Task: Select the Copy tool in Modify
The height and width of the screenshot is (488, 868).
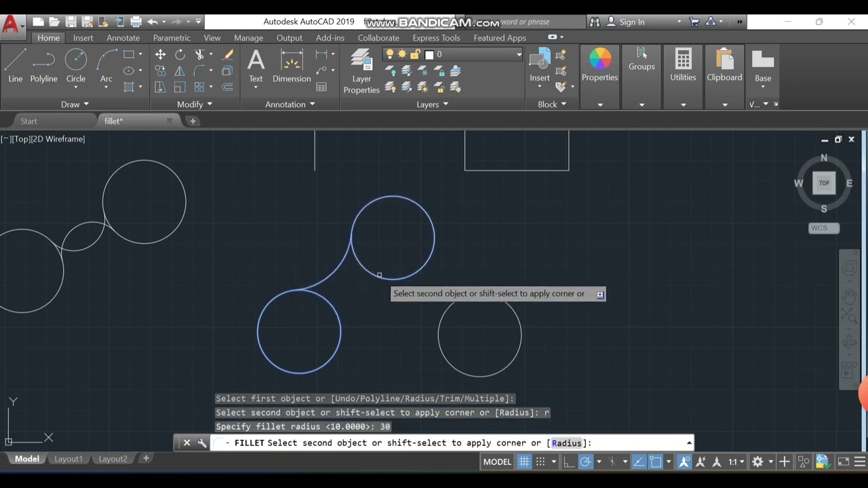Action: (160, 70)
